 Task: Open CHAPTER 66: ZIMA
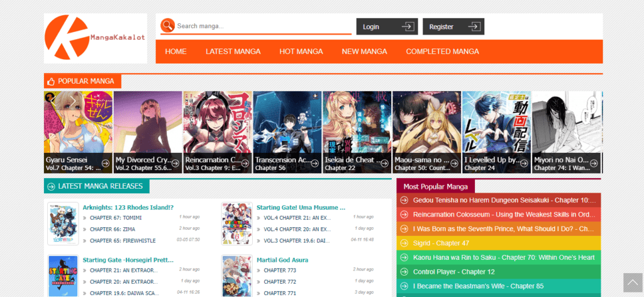click(113, 229)
